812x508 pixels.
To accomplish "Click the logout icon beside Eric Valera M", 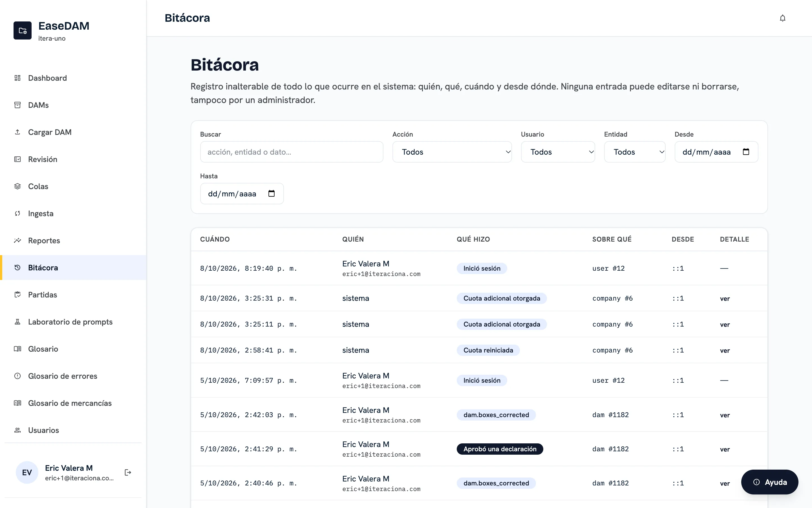I will (128, 472).
